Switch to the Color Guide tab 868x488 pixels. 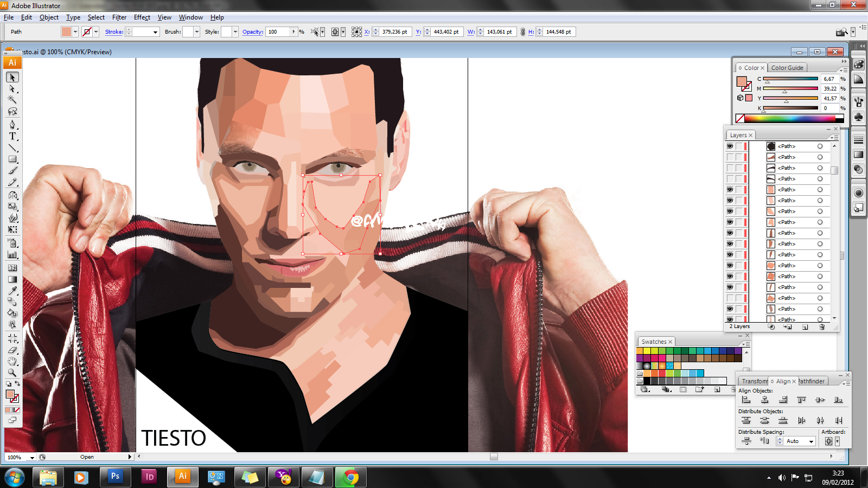click(787, 68)
